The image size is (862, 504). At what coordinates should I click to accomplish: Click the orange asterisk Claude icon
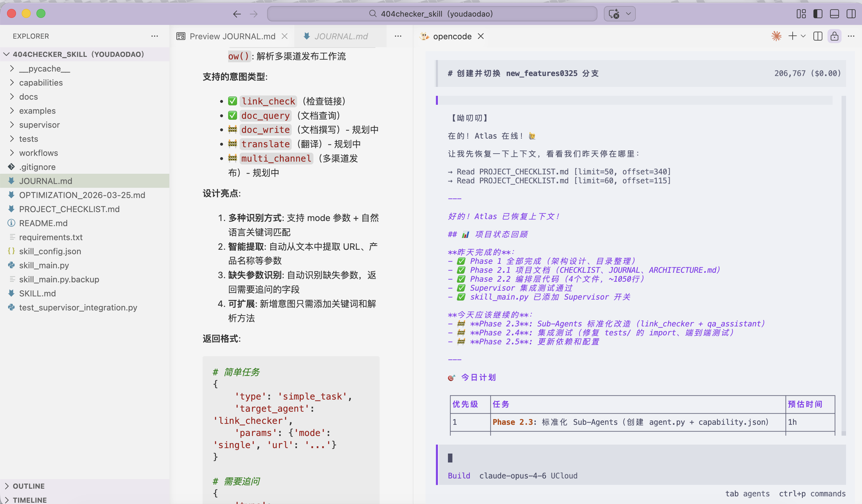point(776,36)
